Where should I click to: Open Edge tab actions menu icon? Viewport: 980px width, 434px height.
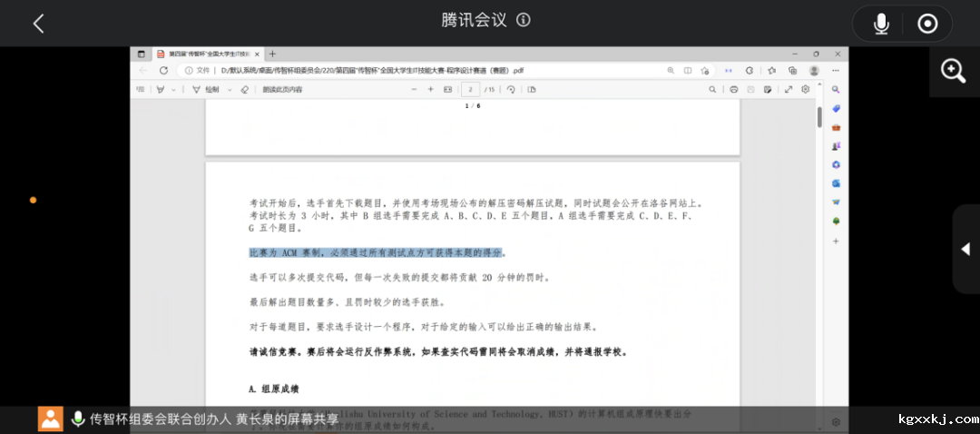[x=141, y=54]
